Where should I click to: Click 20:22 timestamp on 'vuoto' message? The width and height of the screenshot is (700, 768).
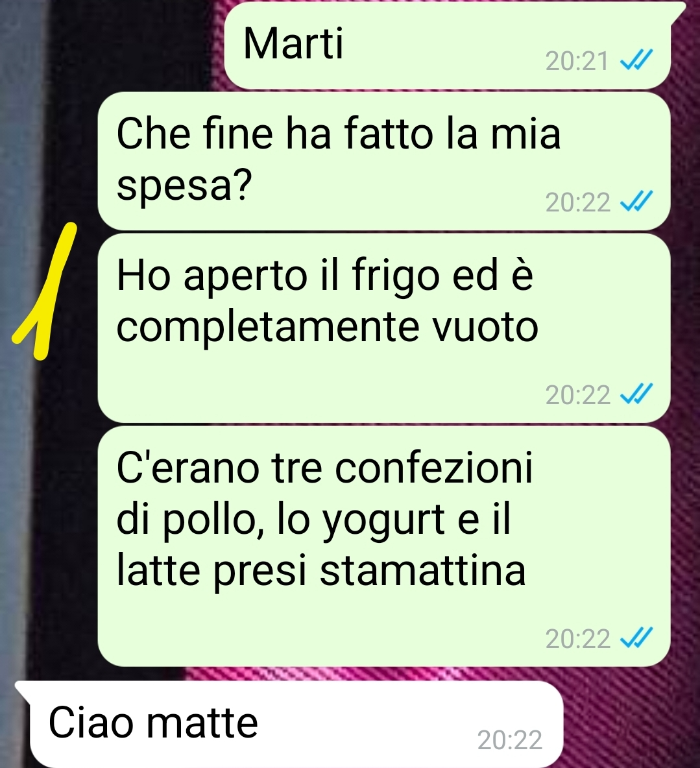[577, 394]
